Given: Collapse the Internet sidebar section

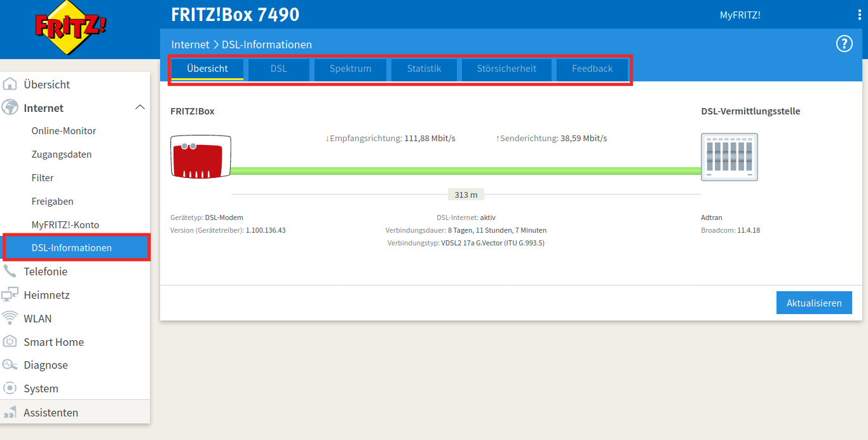Looking at the screenshot, I should pos(140,107).
